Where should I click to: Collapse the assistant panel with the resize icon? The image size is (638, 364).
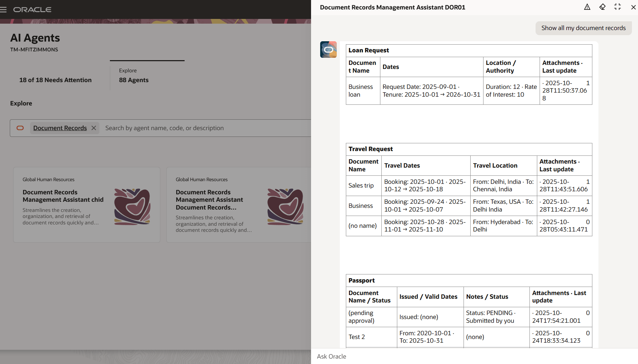coord(618,7)
